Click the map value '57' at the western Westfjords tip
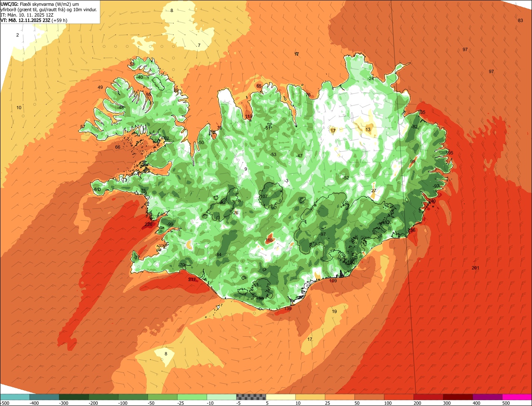This screenshot has width=532, height=406. (83, 127)
